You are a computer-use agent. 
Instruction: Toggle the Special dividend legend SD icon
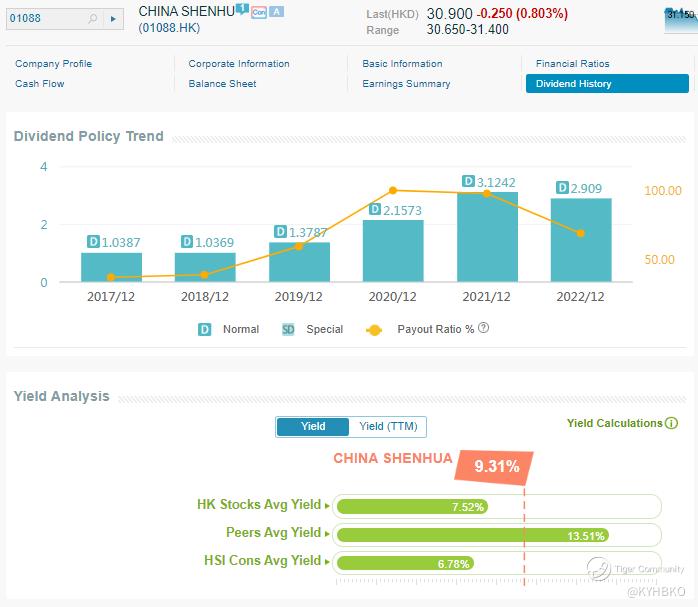point(288,329)
